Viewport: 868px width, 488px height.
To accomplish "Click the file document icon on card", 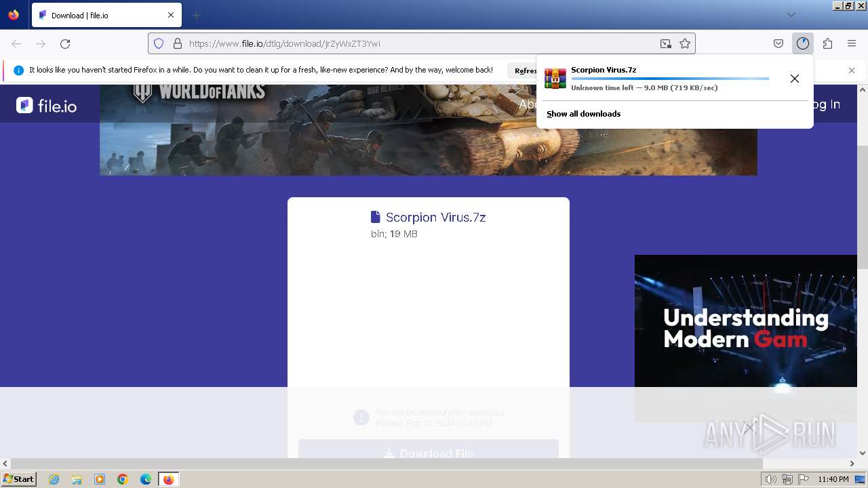I will 376,217.
